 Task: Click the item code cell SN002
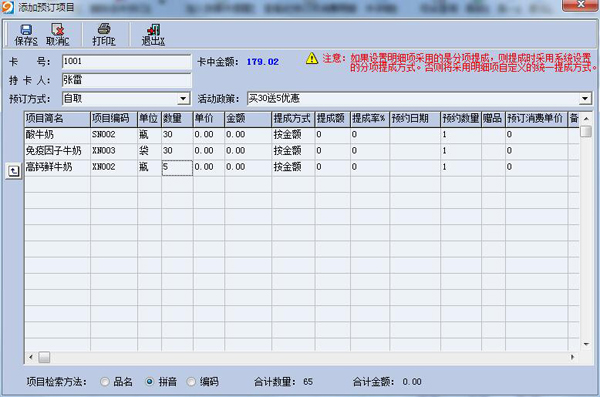114,135
